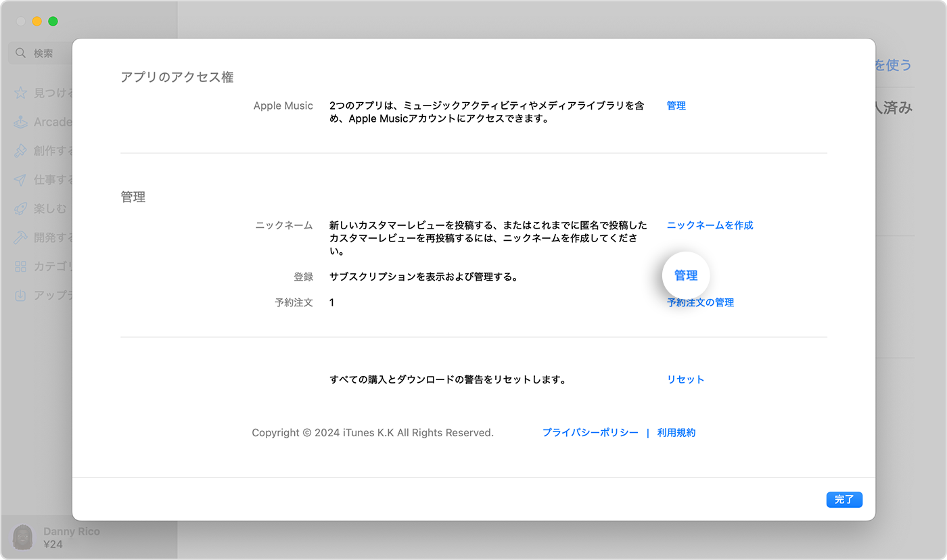
Task: Open 予約注文の管理 for pre-orders
Action: tap(700, 302)
